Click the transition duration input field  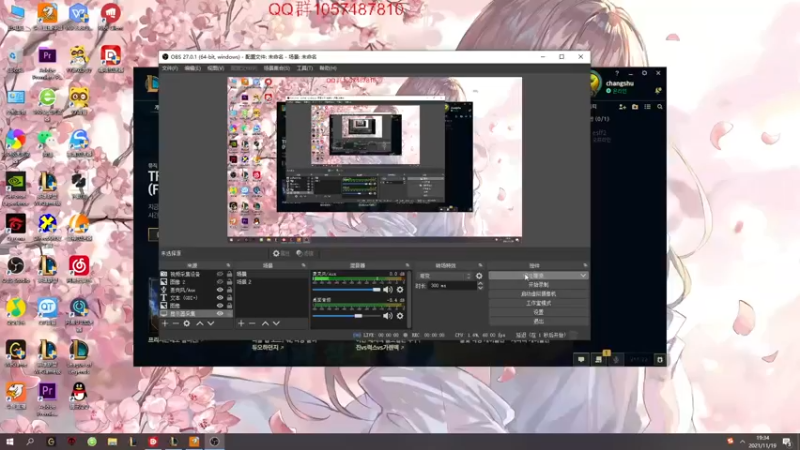[x=451, y=286]
